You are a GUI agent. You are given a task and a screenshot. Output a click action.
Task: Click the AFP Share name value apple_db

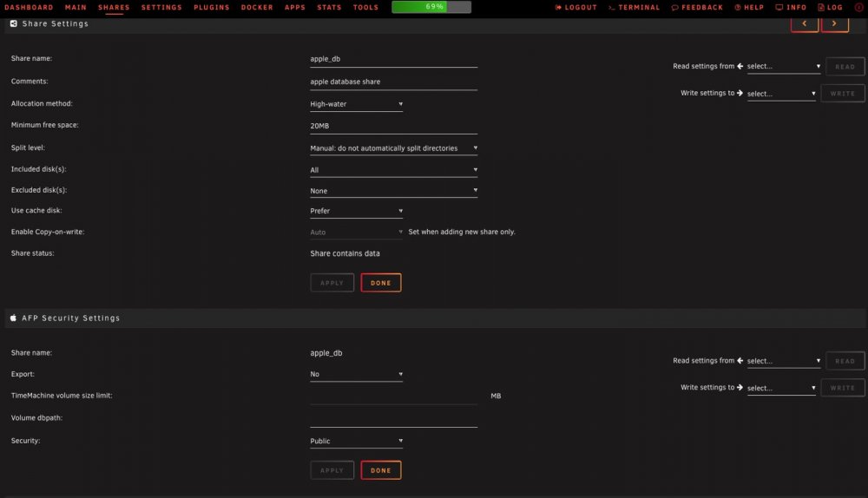click(x=326, y=353)
